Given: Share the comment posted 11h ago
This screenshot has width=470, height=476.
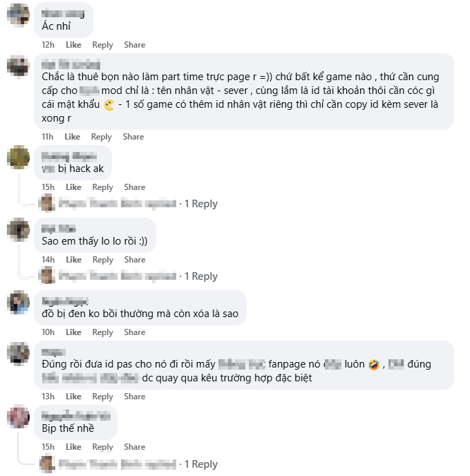Looking at the screenshot, I should click(x=133, y=137).
